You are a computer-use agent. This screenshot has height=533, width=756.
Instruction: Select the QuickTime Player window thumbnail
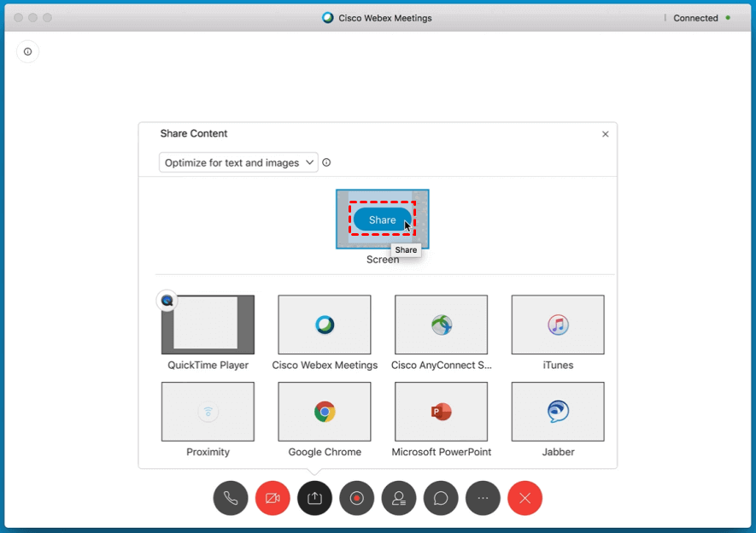208,325
